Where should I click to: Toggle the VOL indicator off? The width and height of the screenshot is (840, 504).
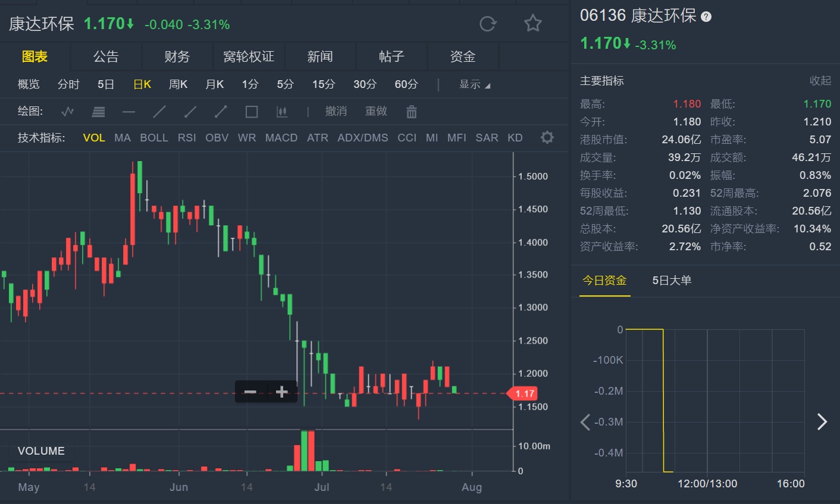pyautogui.click(x=94, y=138)
